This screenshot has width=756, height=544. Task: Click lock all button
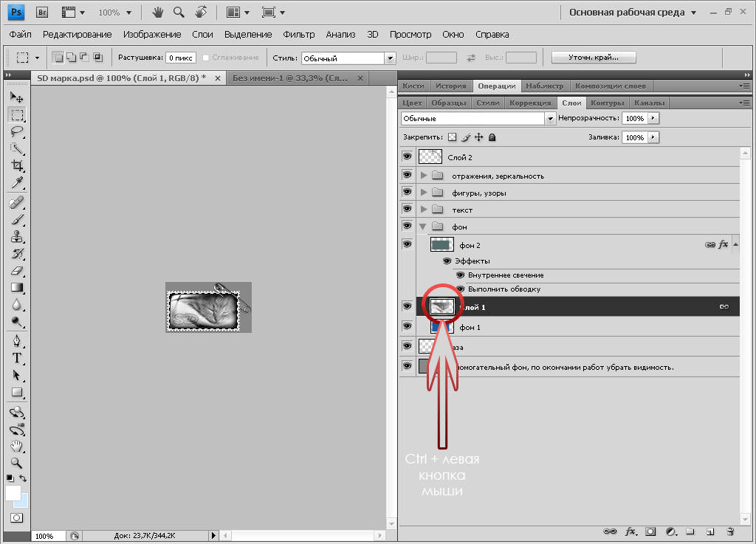coord(492,137)
